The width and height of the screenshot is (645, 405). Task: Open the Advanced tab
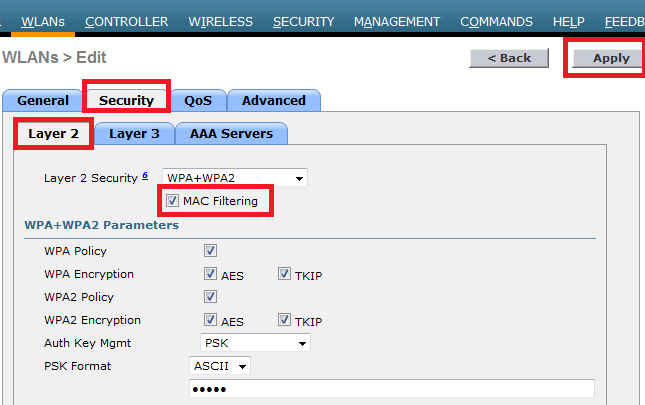coord(273,100)
